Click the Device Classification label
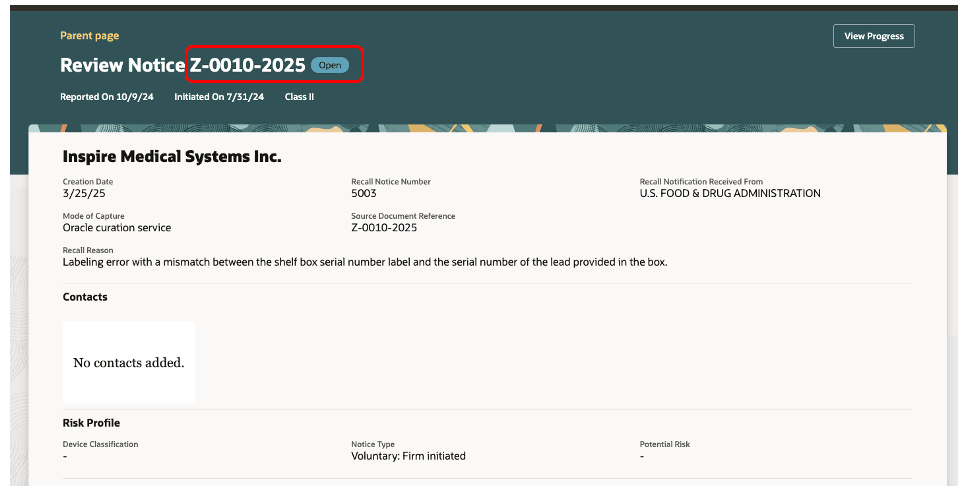The width and height of the screenshot is (963, 492). tap(100, 444)
